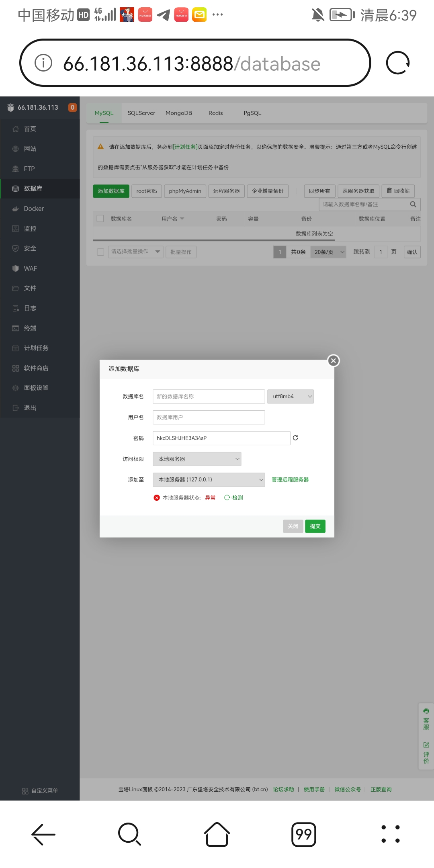Switch to the MySQL tab
This screenshot has height=868, width=434.
pyautogui.click(x=104, y=113)
